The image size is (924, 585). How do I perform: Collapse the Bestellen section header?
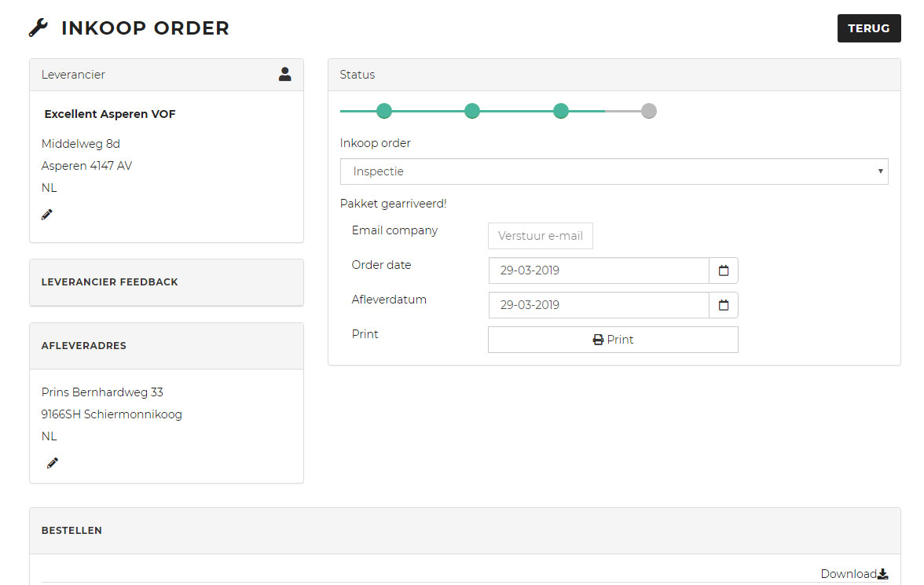465,530
